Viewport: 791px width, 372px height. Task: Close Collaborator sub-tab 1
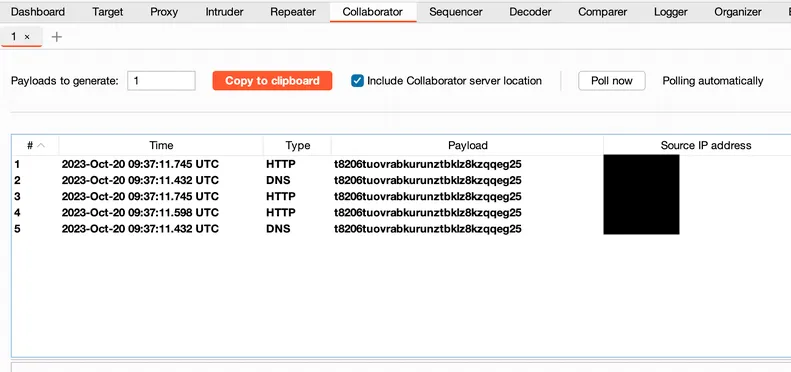(x=27, y=37)
